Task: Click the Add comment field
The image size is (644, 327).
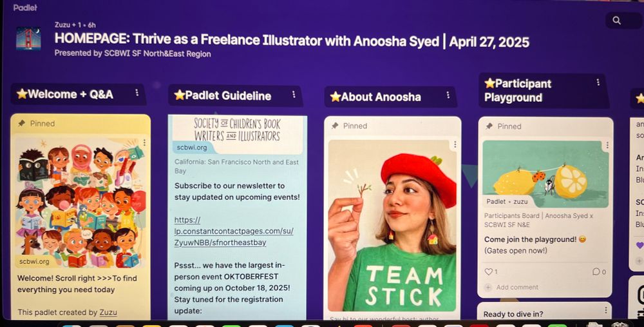Action: 517,287
